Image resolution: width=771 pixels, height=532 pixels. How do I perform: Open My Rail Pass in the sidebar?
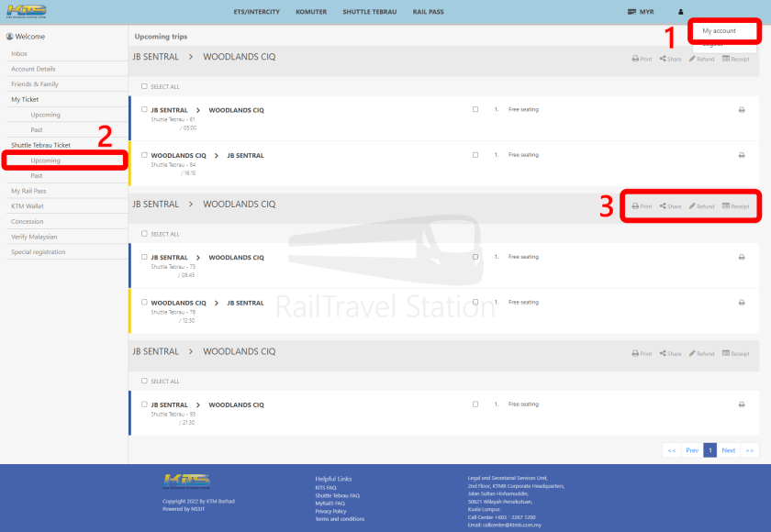click(28, 191)
